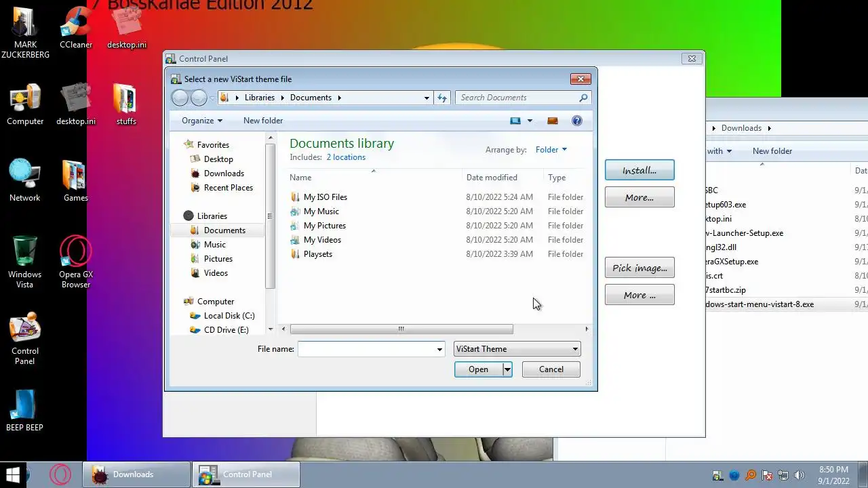Select the Opera GX Browser desktop icon
The image size is (868, 488).
click(x=76, y=262)
